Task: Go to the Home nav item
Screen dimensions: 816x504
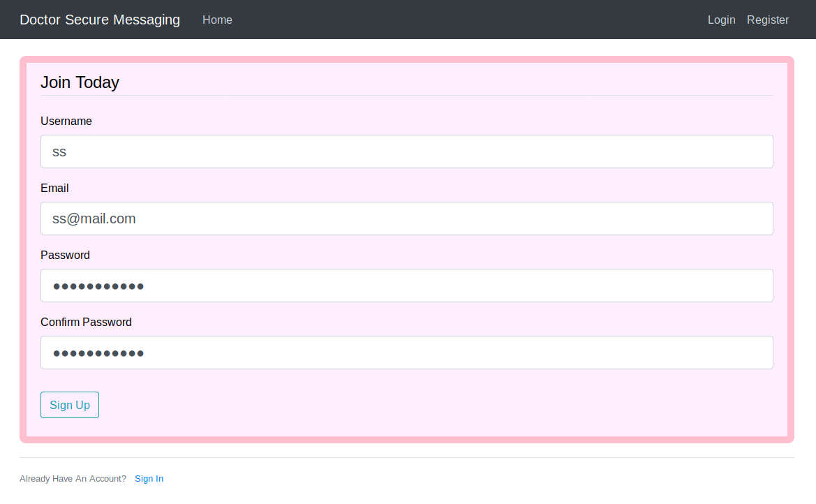Action: (217, 20)
